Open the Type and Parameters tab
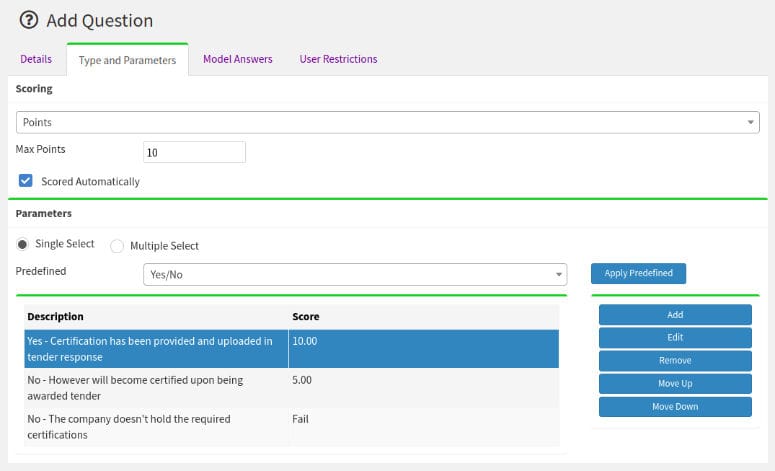Viewport: 775px width, 471px height. pyautogui.click(x=127, y=60)
